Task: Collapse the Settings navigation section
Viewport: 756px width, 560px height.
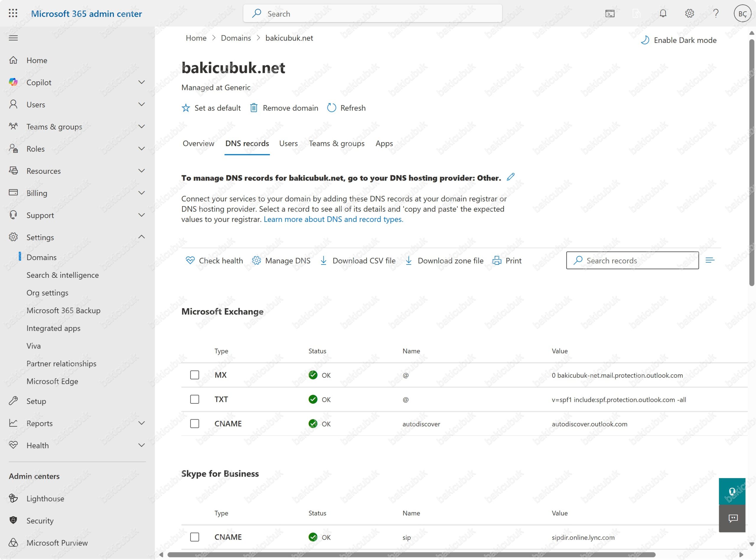Action: pos(141,237)
